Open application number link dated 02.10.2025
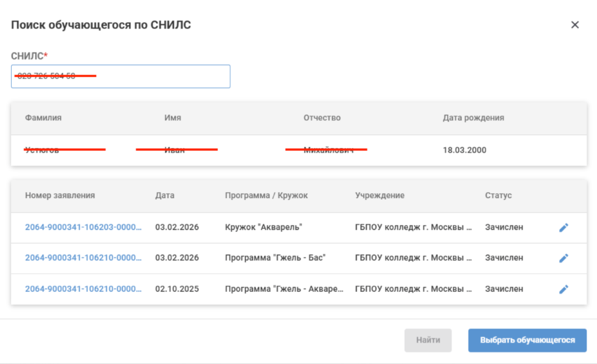 [x=83, y=289]
